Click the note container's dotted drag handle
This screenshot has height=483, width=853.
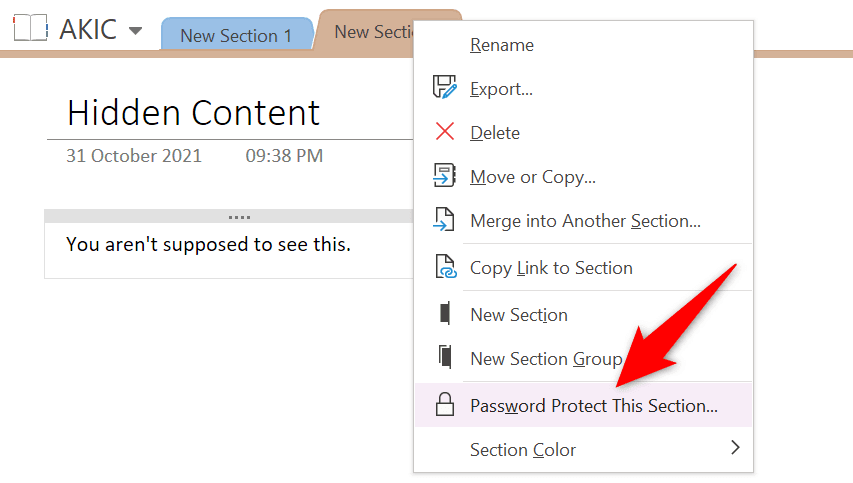pyautogui.click(x=239, y=216)
